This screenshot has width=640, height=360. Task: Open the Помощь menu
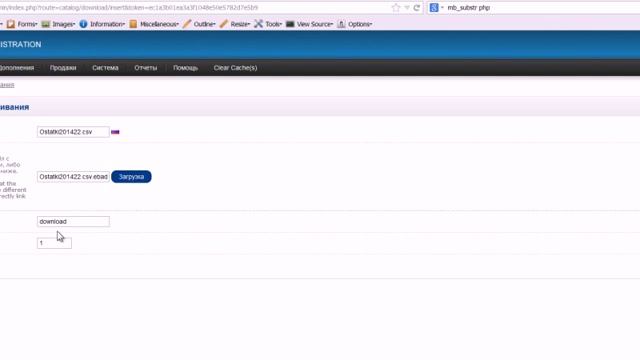[x=185, y=68]
